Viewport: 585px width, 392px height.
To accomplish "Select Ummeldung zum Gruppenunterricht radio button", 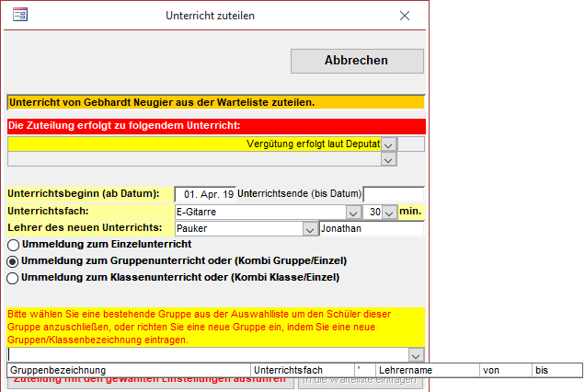I will [13, 261].
